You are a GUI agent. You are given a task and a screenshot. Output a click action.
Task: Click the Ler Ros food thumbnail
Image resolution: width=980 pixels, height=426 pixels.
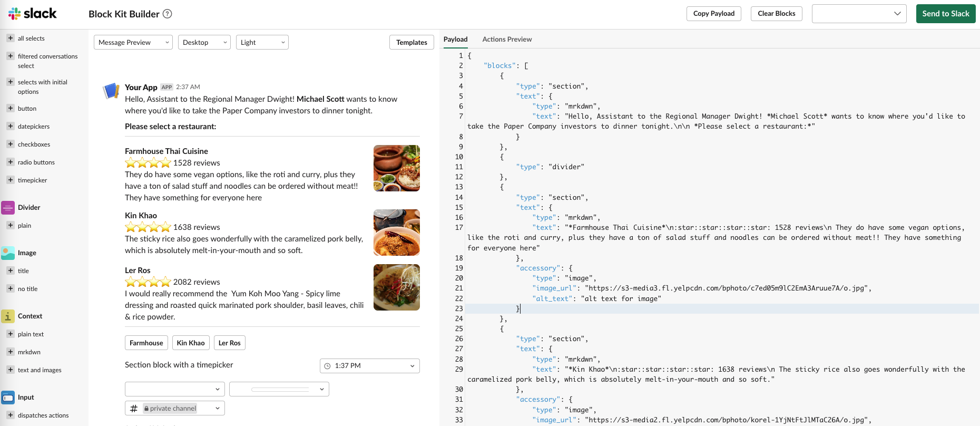[x=397, y=287]
